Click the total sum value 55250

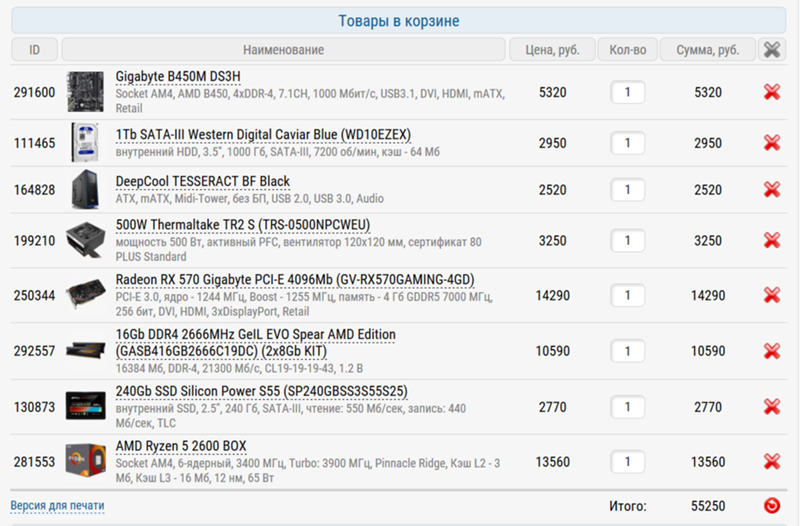point(708,506)
